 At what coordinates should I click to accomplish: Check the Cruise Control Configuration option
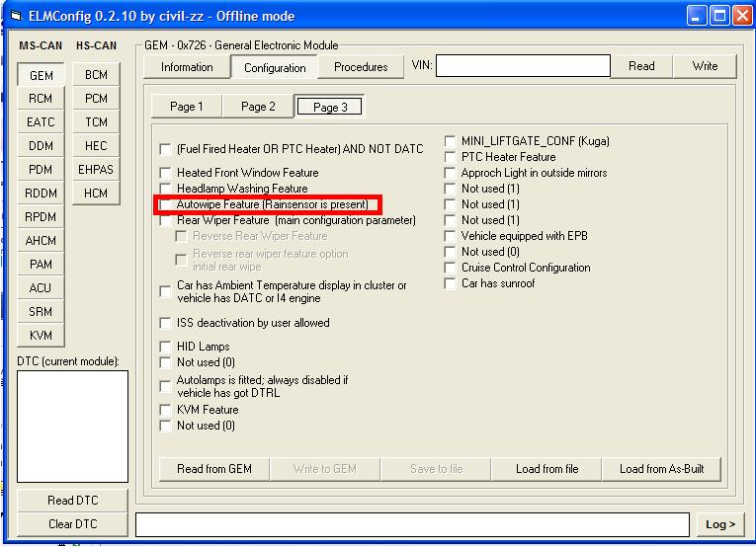[x=451, y=268]
